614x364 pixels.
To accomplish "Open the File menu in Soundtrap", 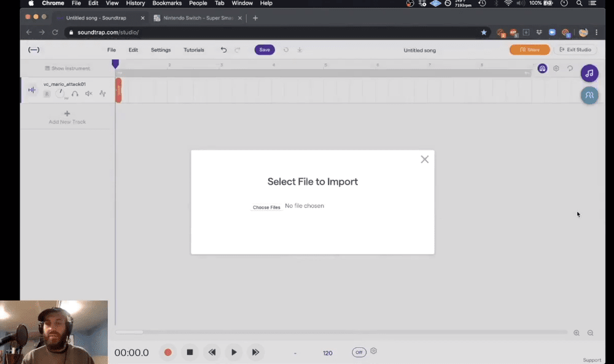I will 111,50.
